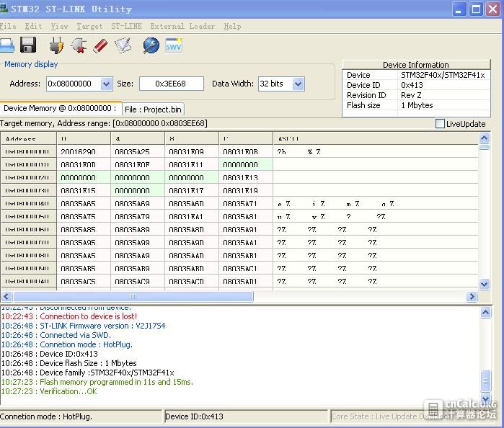504x428 pixels.
Task: Click horizontal scrollbar left arrow
Action: pos(6,296)
